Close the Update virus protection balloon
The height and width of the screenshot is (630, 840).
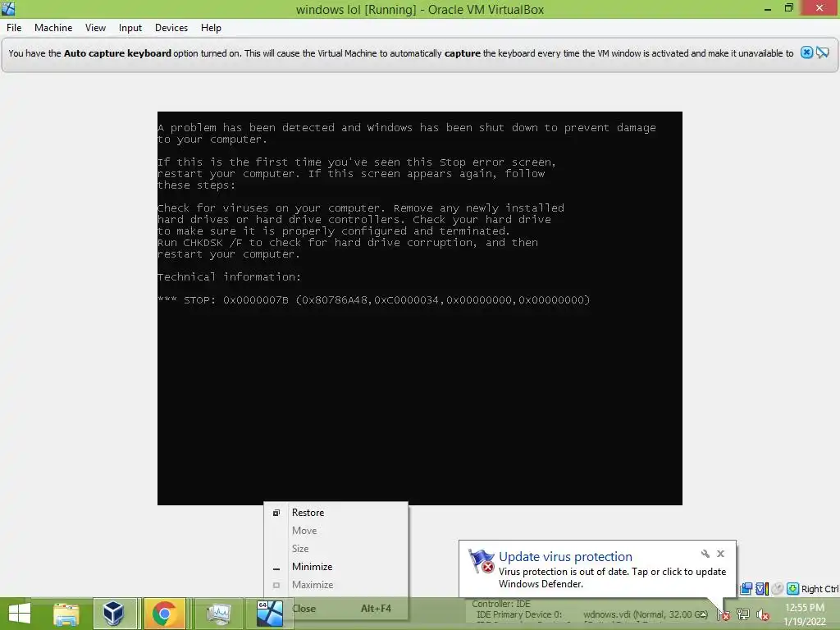point(720,554)
